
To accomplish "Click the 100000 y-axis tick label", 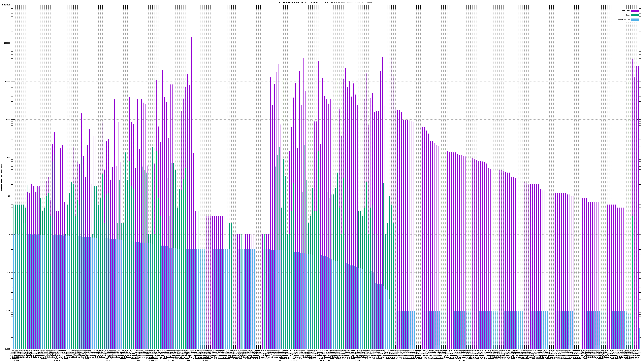I will 7,43.
